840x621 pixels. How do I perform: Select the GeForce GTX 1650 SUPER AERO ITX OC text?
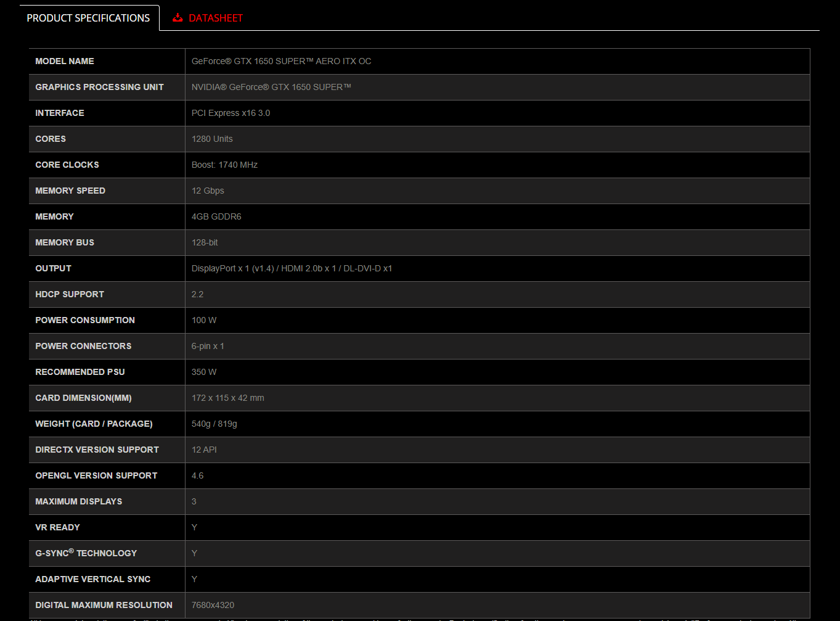[281, 61]
